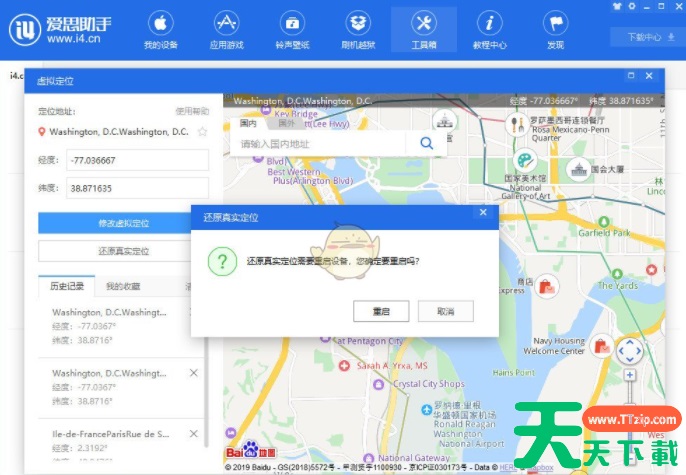Viewport: 686px width, 475px height.
Task: Click the Baidu map logo
Action: point(251,451)
